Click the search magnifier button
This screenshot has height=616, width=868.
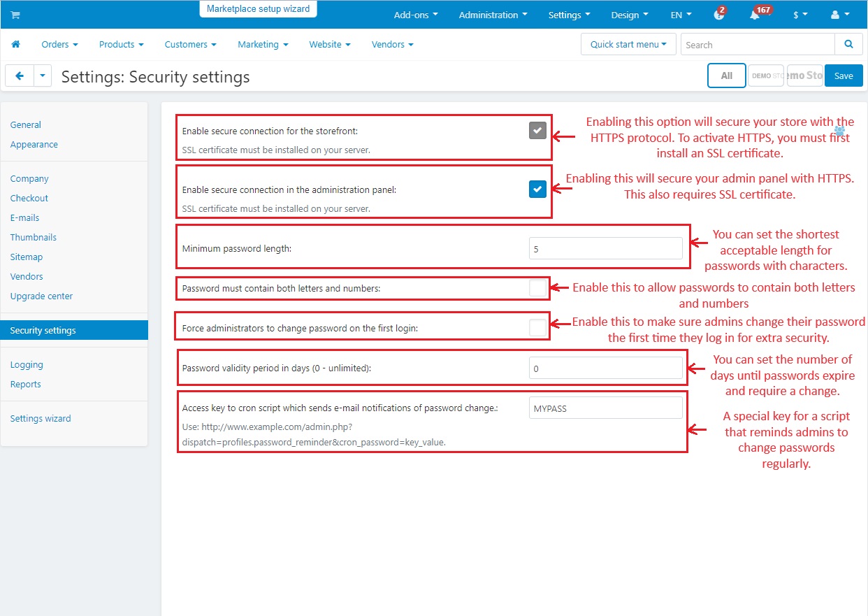(848, 44)
